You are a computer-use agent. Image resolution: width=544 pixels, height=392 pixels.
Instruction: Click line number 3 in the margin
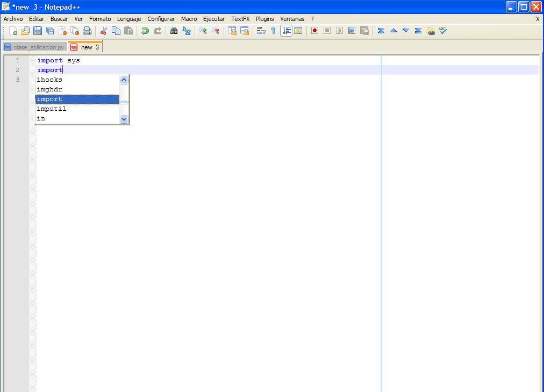click(x=17, y=80)
